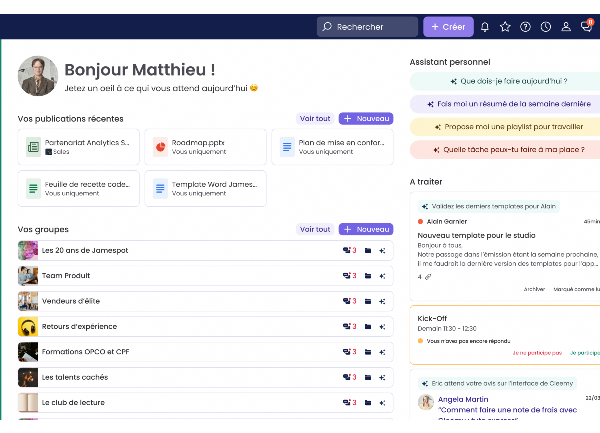Open the help question mark icon
The width and height of the screenshot is (600, 433).
tap(525, 27)
